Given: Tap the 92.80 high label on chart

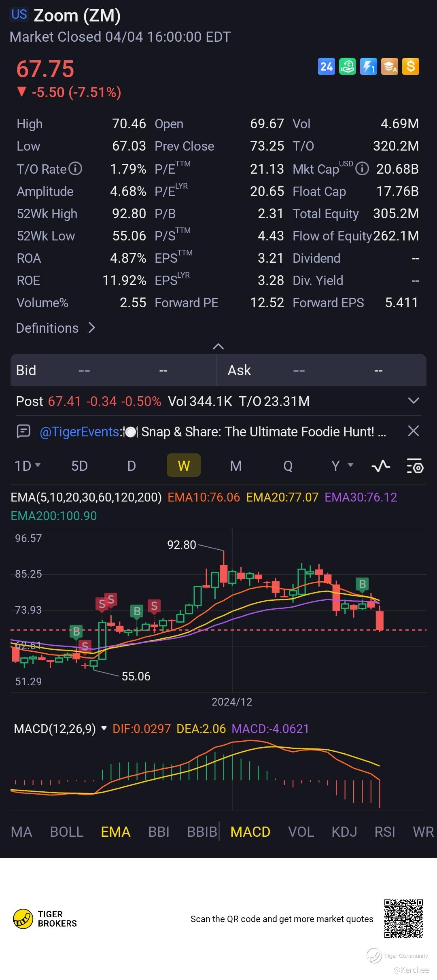Looking at the screenshot, I should point(182,544).
